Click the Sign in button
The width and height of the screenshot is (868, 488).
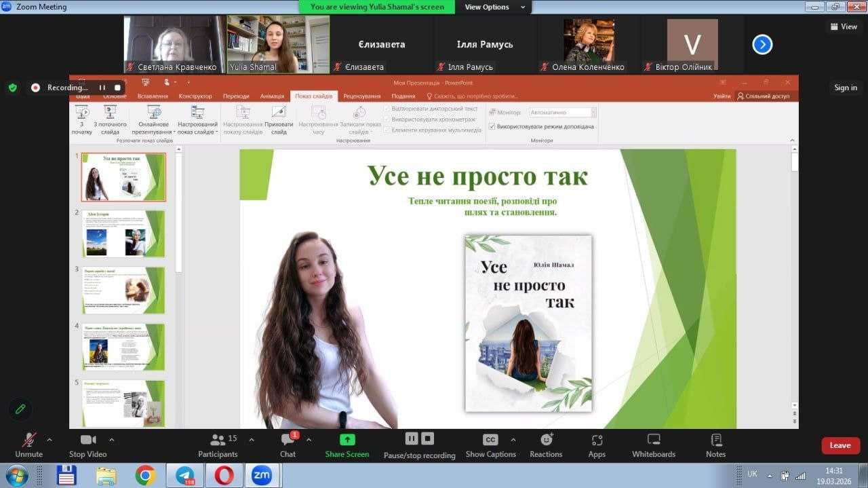pos(845,88)
